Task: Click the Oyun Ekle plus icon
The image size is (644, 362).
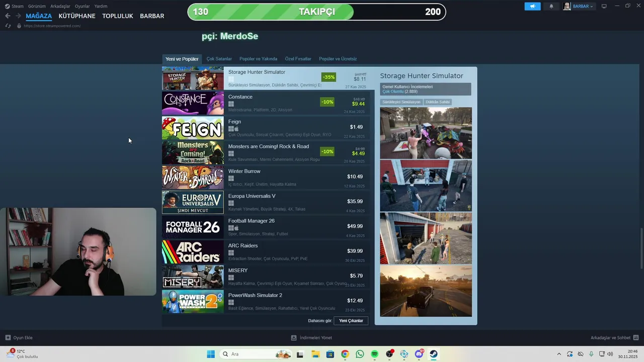Action: pos(8,337)
